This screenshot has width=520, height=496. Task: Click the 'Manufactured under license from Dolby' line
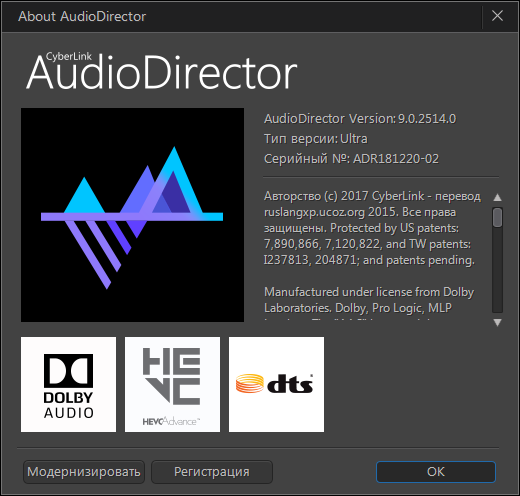coord(369,292)
